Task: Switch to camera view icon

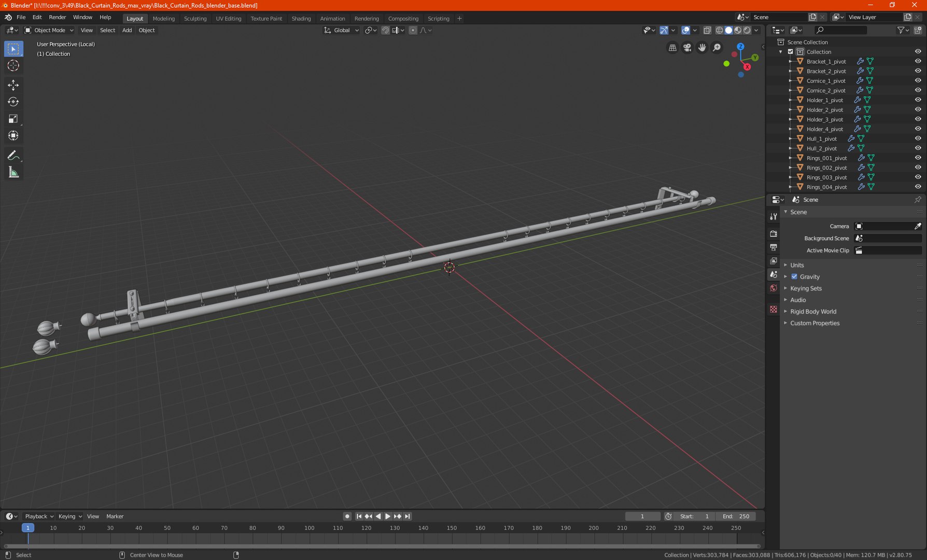Action: click(687, 48)
